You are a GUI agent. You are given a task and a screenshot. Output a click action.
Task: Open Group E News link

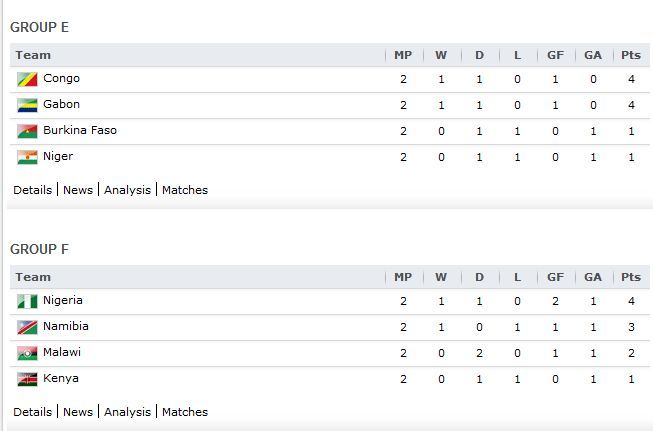point(78,190)
